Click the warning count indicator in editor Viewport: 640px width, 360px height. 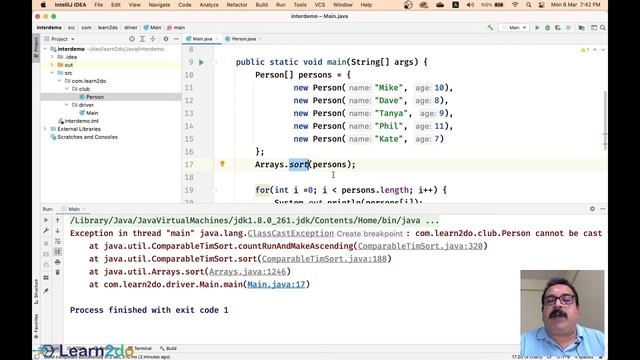(585, 50)
